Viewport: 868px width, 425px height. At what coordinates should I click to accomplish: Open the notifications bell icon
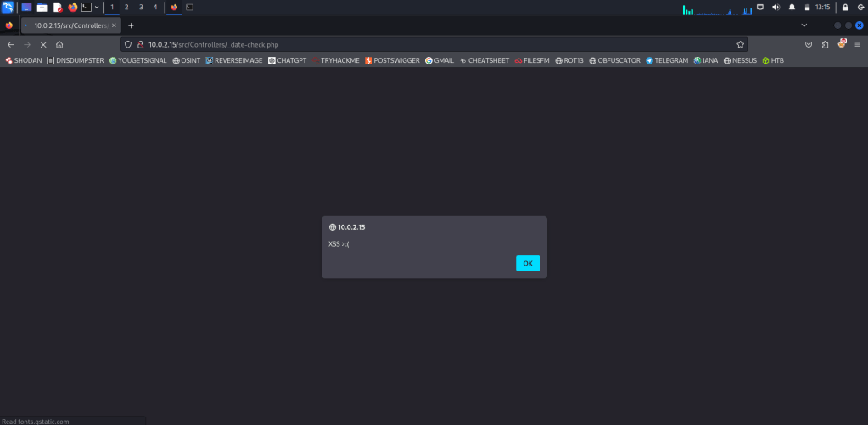[792, 7]
